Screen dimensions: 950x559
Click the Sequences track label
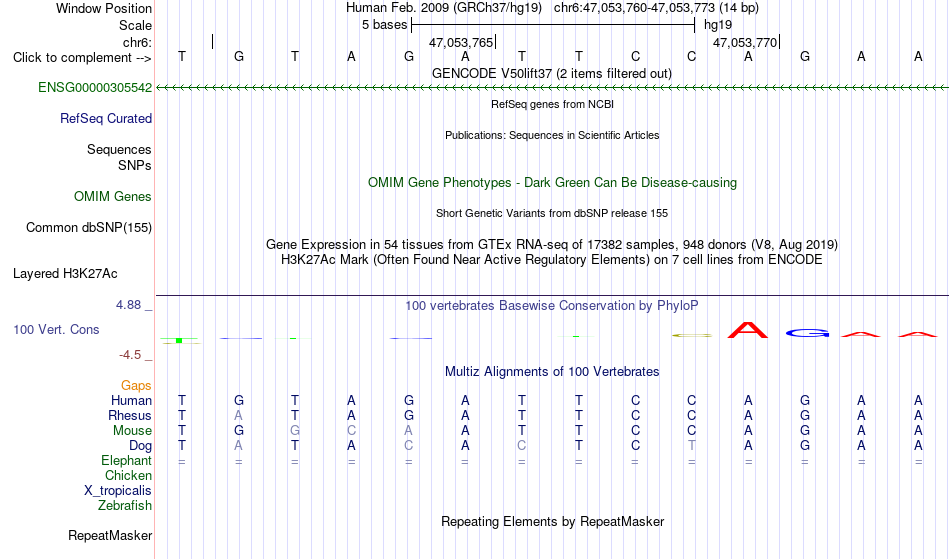tap(119, 149)
